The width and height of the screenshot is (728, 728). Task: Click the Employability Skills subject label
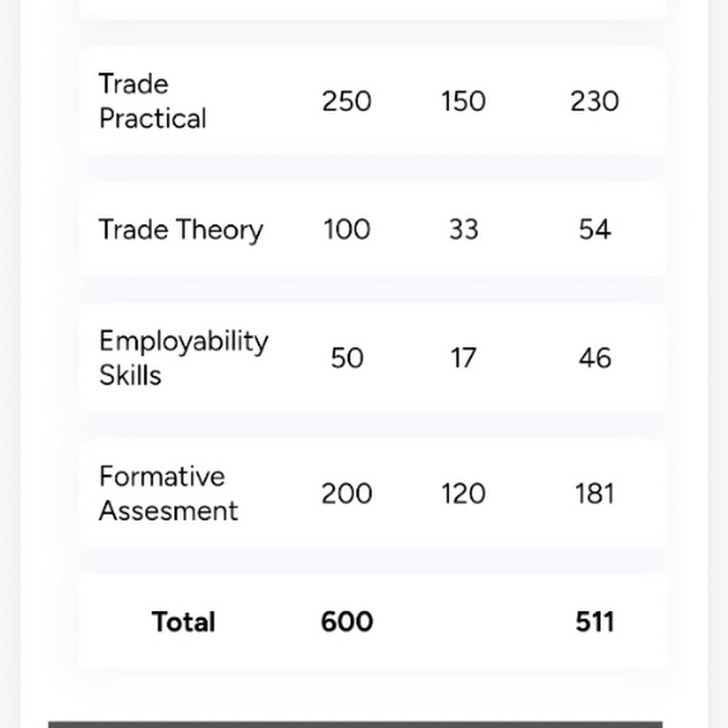[183, 358]
